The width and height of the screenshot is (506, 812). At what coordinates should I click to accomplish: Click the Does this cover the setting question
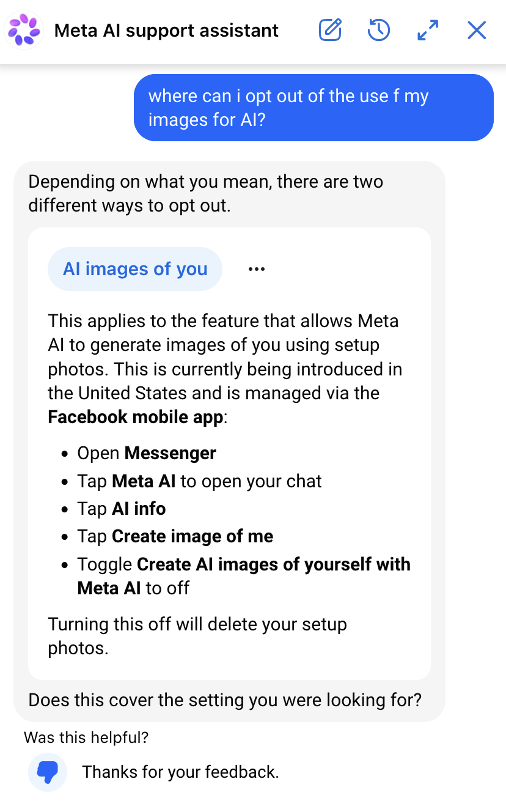coord(226,700)
